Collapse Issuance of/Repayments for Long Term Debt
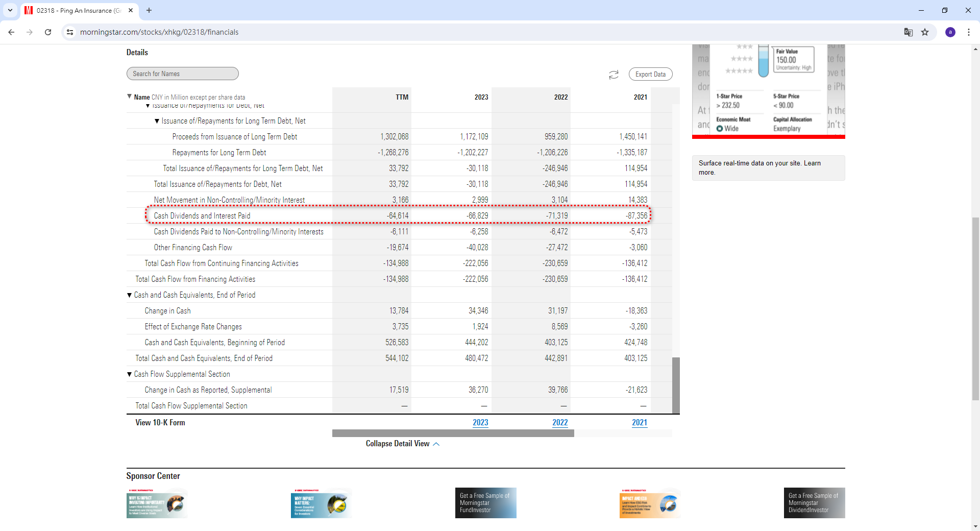 click(x=157, y=121)
